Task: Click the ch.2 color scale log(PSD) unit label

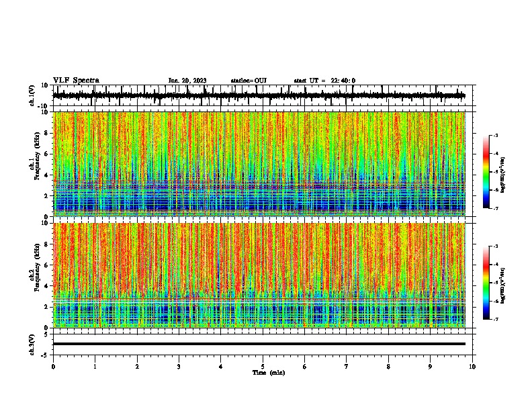Action: pyautogui.click(x=502, y=286)
